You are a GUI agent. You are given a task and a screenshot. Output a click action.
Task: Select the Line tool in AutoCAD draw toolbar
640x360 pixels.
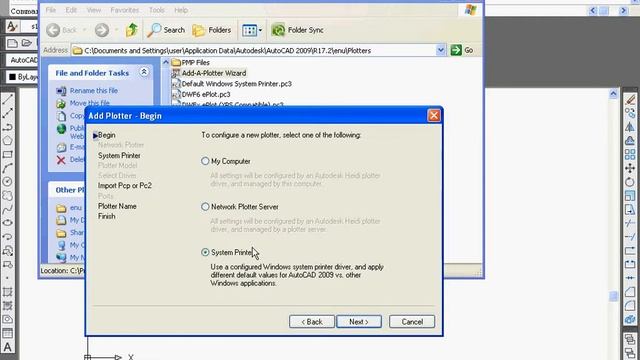[x=7, y=99]
